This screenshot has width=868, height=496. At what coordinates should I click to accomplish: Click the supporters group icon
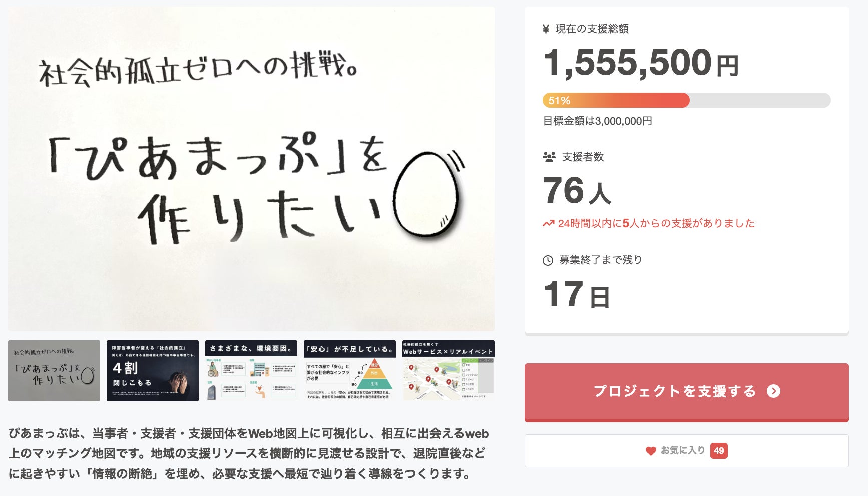(x=549, y=157)
